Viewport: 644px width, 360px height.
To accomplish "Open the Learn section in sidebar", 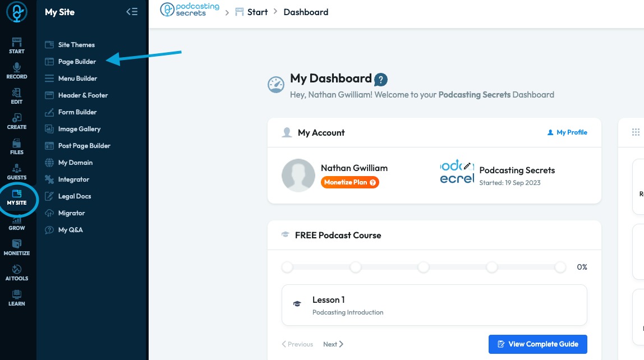I will (16, 298).
